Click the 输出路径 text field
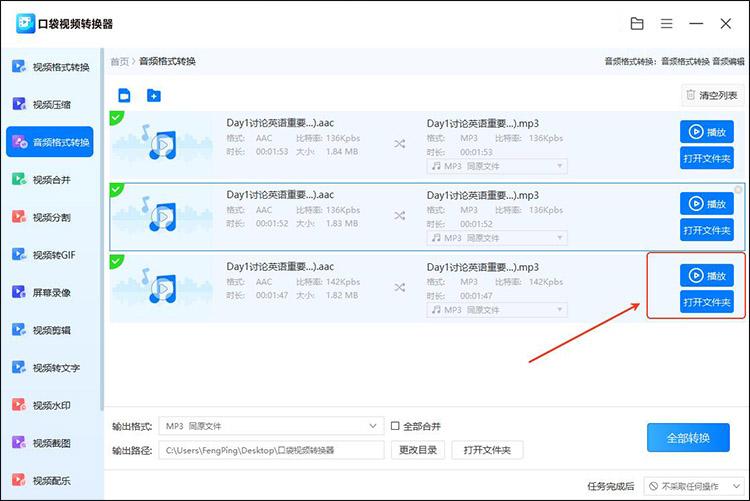 272,450
